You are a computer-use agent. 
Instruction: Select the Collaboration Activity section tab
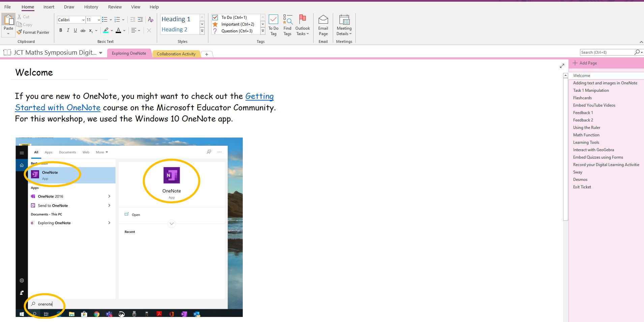[176, 54]
